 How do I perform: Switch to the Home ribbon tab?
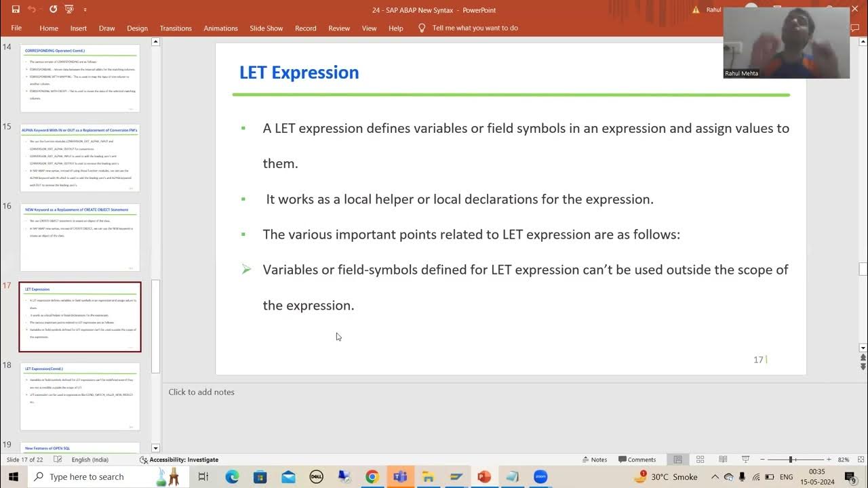(49, 28)
